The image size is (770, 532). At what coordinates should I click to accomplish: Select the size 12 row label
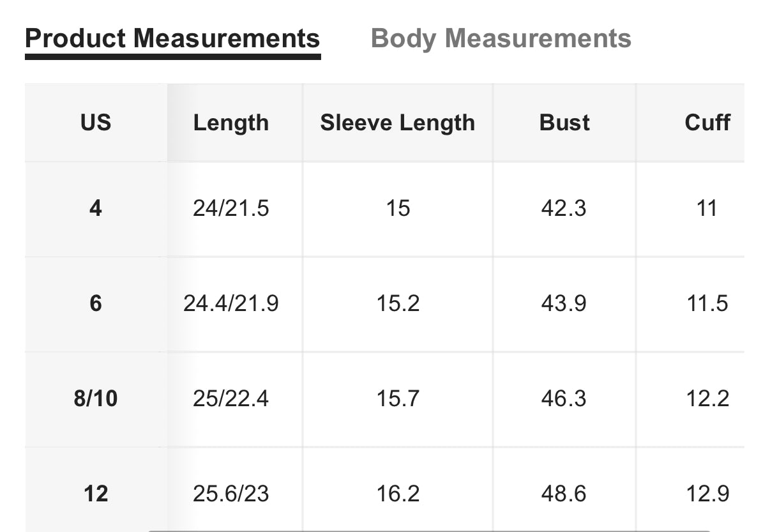(96, 494)
